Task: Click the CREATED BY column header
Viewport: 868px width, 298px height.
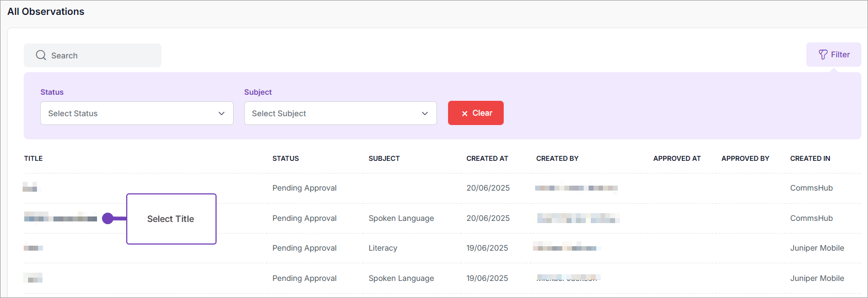Action: pyautogui.click(x=557, y=159)
